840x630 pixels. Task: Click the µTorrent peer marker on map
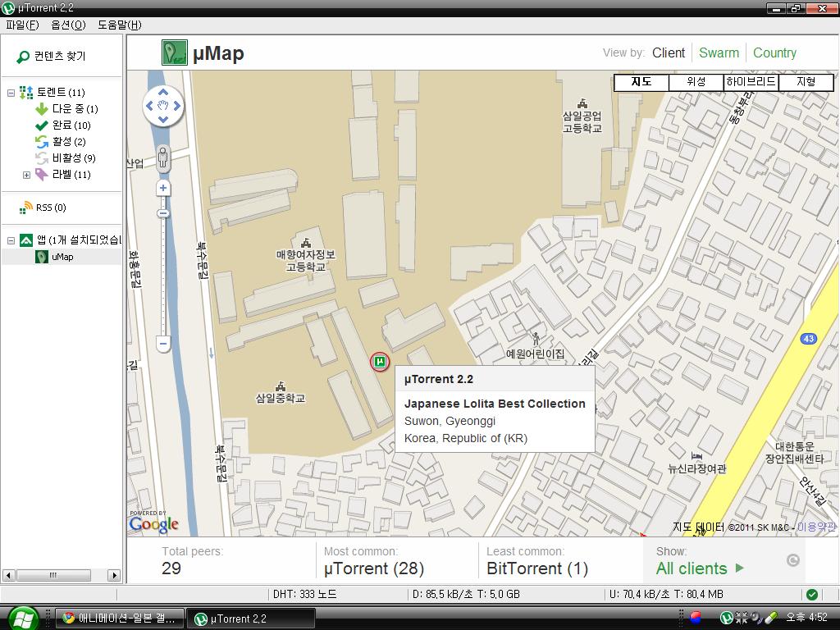coord(380,362)
